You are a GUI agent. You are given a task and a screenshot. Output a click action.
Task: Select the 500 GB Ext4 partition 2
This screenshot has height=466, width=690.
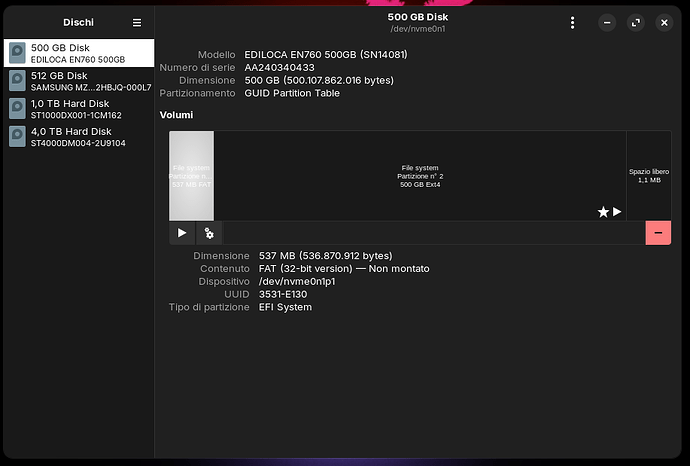(420, 176)
